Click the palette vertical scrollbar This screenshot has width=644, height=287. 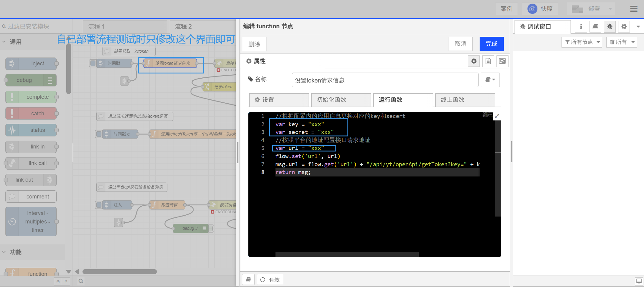pos(69,69)
